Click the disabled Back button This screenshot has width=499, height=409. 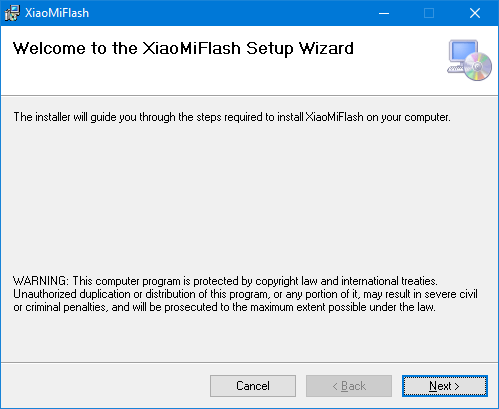click(x=349, y=386)
